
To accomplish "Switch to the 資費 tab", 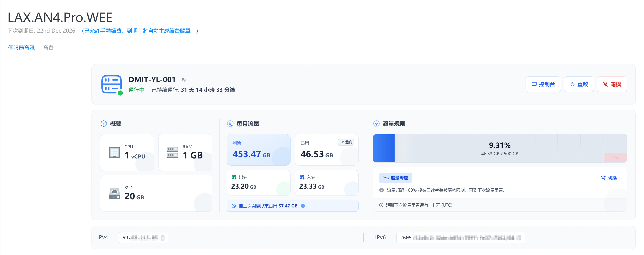I will [x=48, y=48].
